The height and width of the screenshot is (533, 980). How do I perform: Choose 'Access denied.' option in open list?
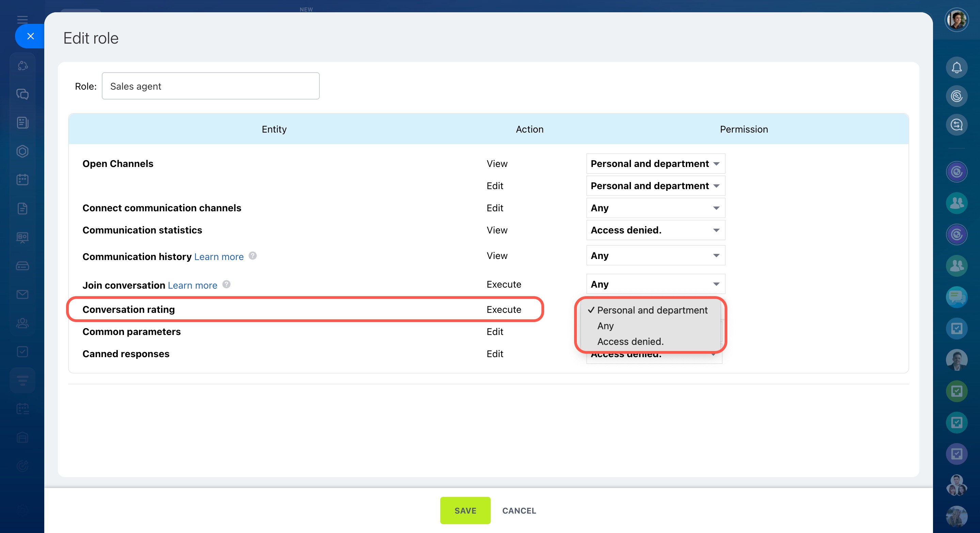(x=630, y=341)
